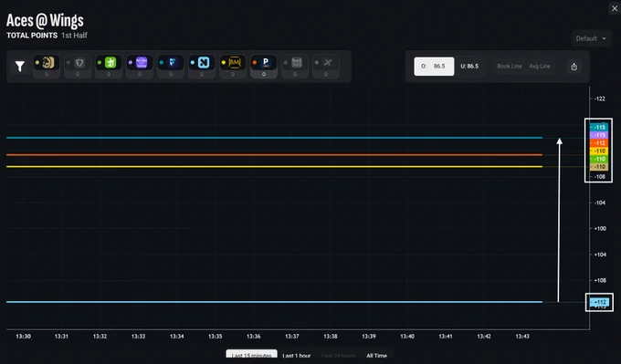Toggle the dark blue FanDuel sportsbook
The height and width of the screenshot is (364, 621).
171,63
